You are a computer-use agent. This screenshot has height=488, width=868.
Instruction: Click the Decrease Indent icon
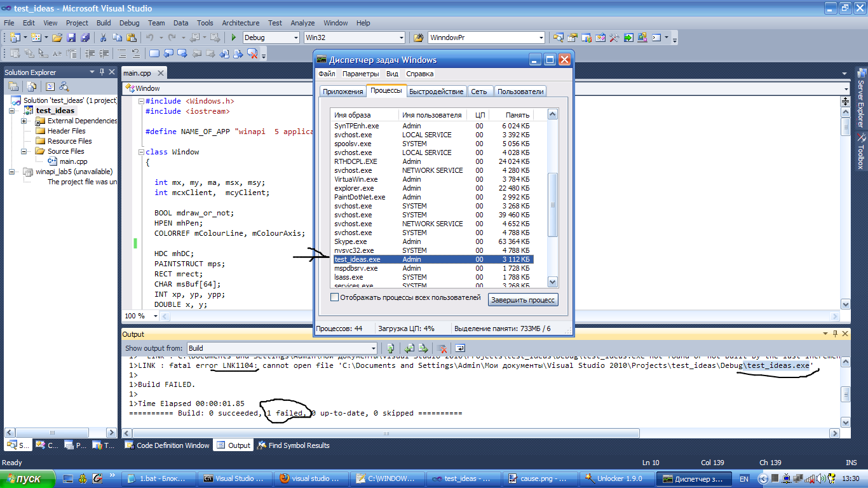tap(90, 53)
